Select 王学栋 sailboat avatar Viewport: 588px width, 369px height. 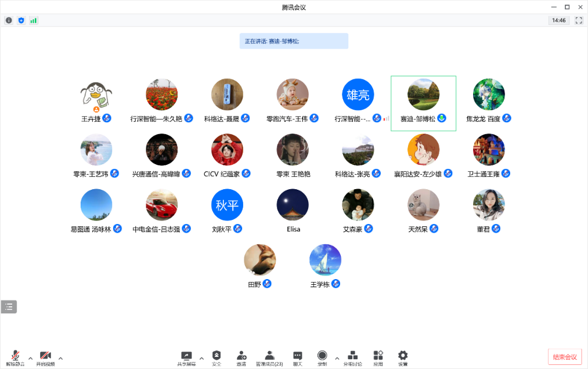325,260
